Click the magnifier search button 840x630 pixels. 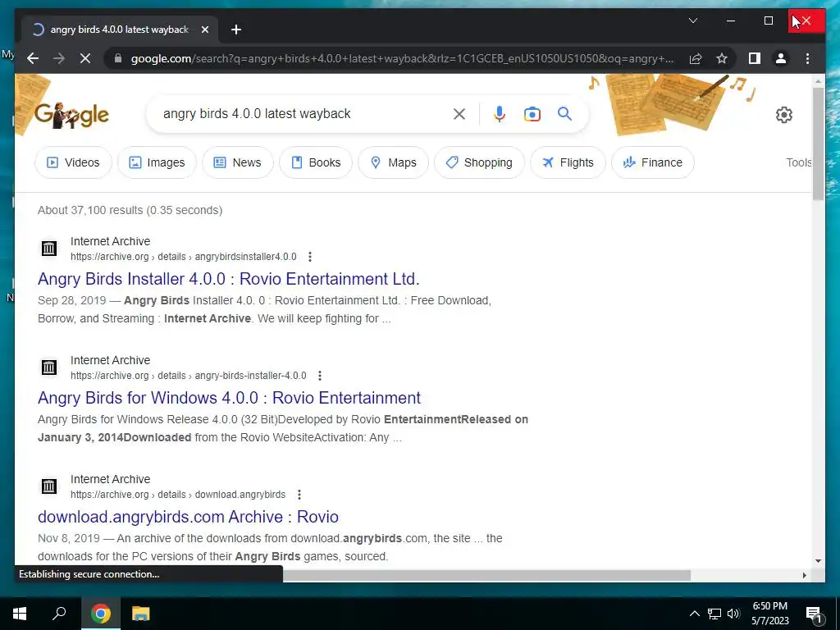(x=564, y=113)
